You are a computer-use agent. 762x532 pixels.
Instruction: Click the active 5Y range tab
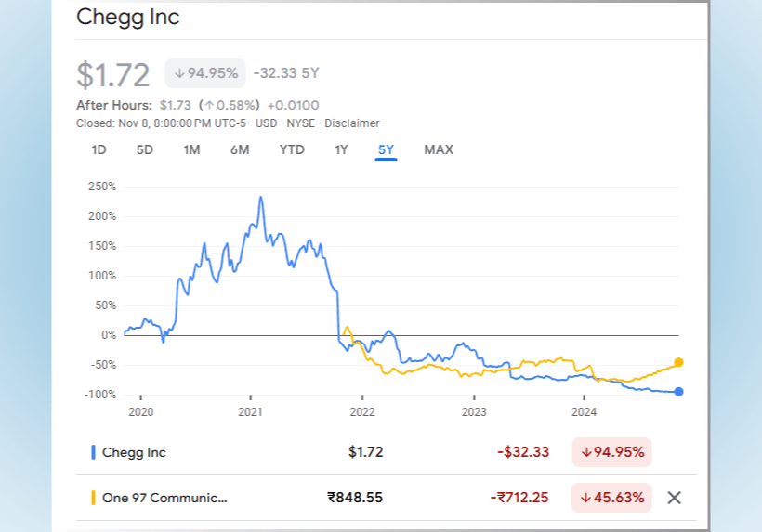(x=386, y=149)
